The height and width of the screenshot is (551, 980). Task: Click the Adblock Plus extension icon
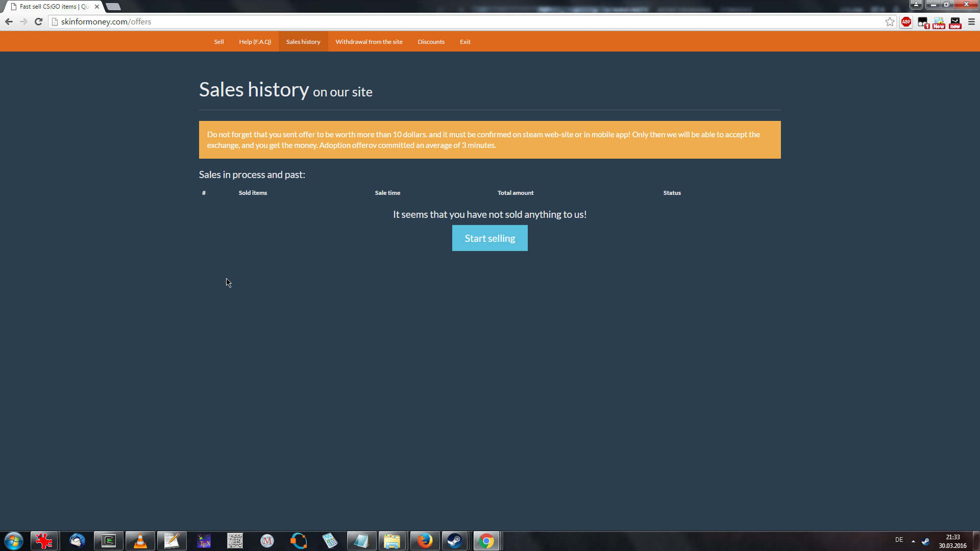[x=906, y=22]
